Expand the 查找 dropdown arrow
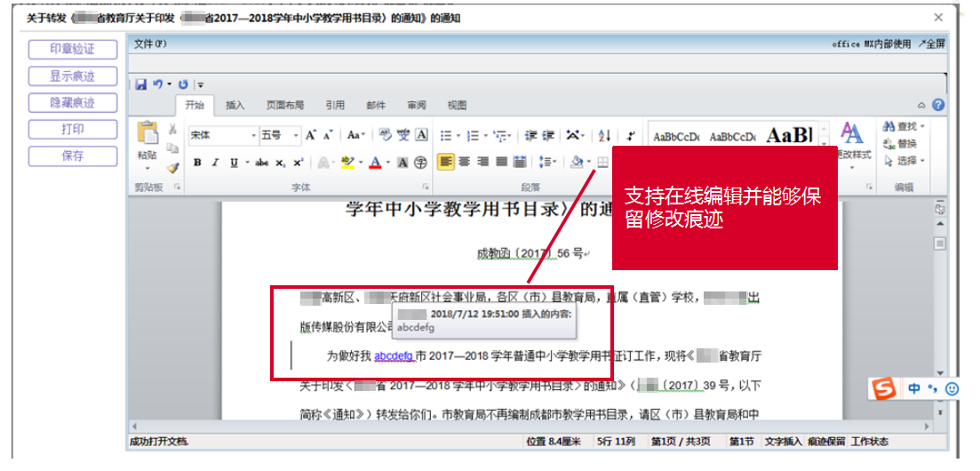The height and width of the screenshot is (471, 980). tap(923, 127)
